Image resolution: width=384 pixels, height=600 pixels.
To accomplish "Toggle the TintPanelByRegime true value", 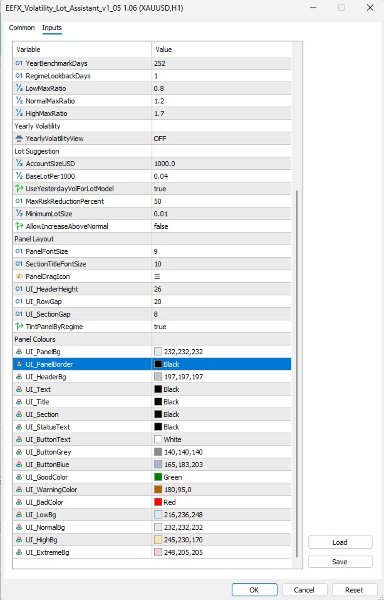I will pos(221,326).
